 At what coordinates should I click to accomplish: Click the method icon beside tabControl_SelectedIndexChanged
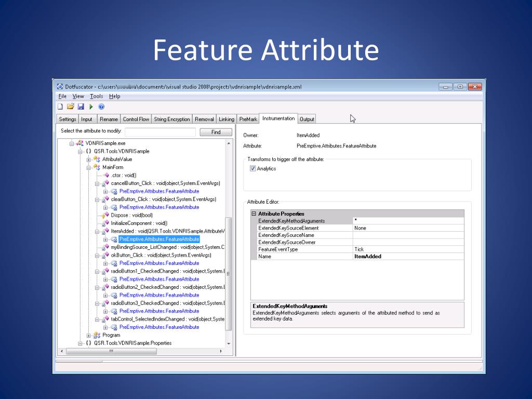(105, 320)
